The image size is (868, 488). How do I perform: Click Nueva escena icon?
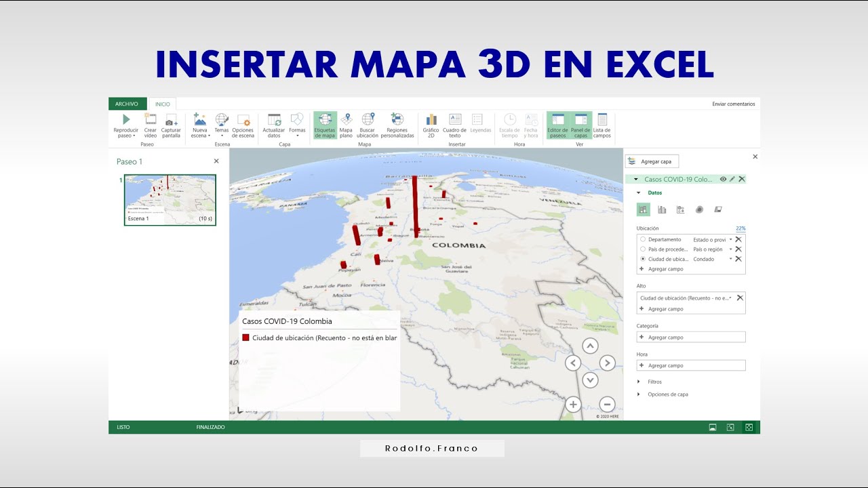tap(200, 119)
